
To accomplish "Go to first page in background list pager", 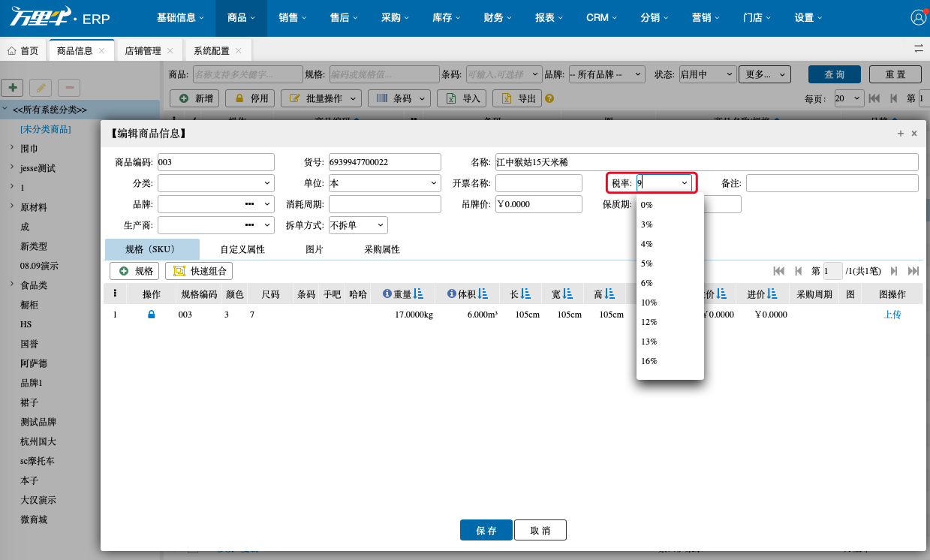I will point(874,98).
